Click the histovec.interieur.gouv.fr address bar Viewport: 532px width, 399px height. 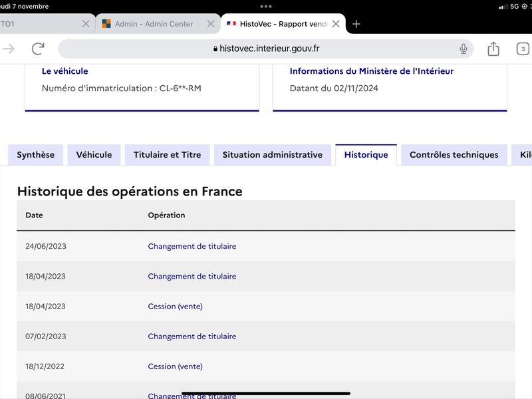click(x=266, y=49)
